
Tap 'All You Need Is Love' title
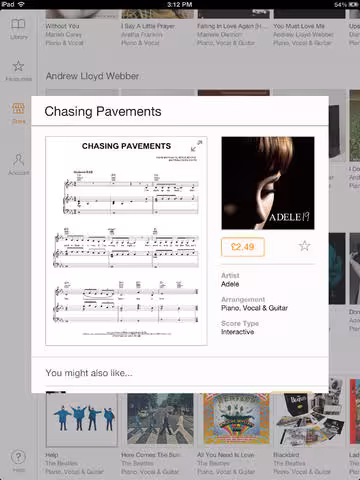click(x=226, y=455)
